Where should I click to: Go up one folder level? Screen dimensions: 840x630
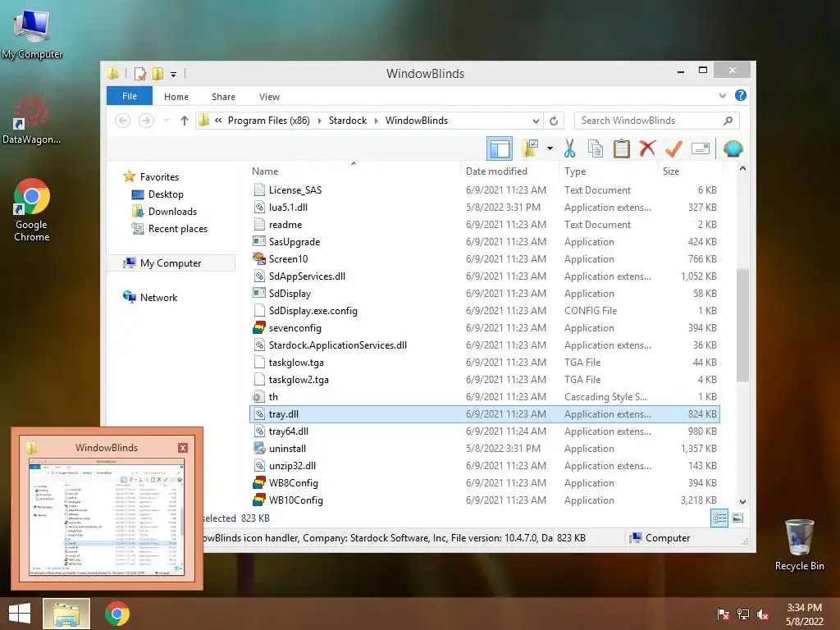point(185,121)
